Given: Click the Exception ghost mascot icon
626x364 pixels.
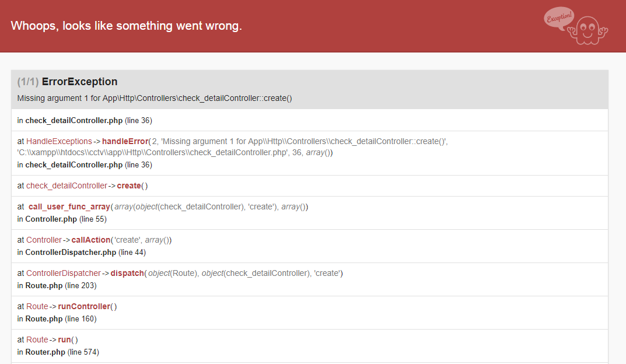Looking at the screenshot, I should point(588,29).
